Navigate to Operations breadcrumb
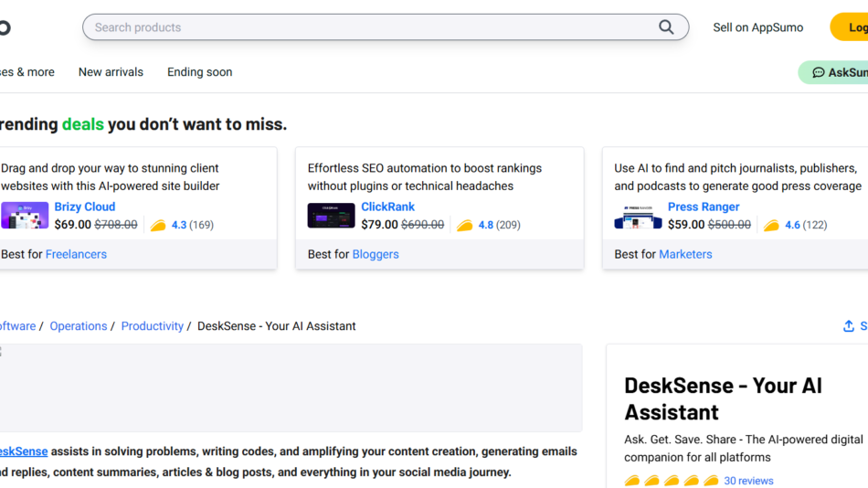The height and width of the screenshot is (488, 868). (79, 326)
